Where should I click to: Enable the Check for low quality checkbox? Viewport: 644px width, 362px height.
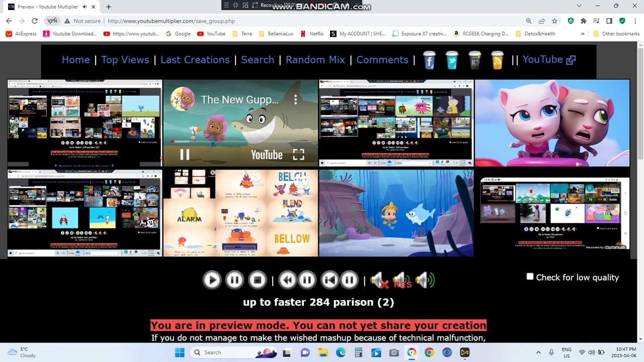tap(530, 277)
